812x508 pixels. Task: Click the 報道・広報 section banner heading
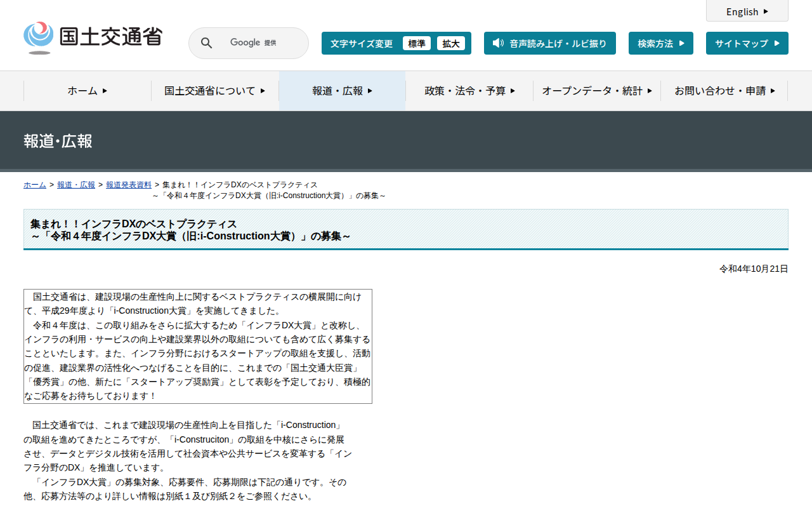58,141
